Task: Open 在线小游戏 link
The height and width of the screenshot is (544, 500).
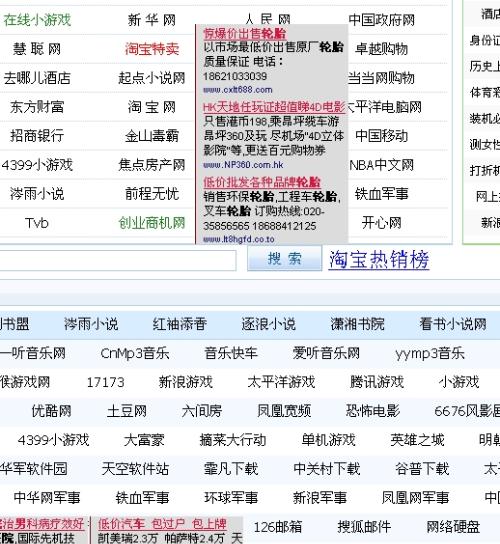Action: click(x=37, y=20)
